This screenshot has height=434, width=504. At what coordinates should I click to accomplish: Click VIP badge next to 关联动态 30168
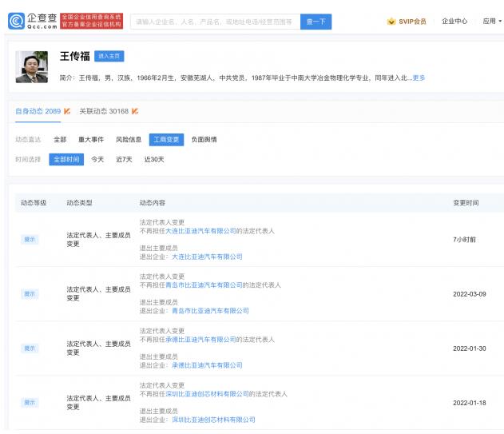(135, 111)
